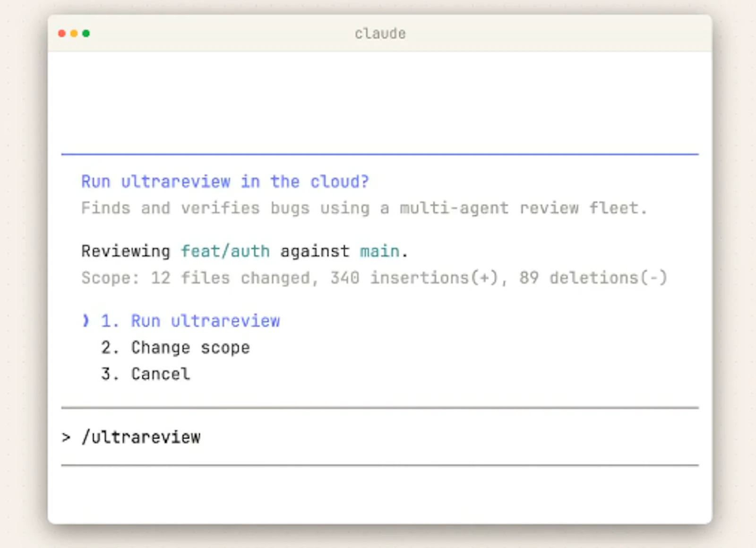Click the multi-agent review fleet description text
Image resolution: width=756 pixels, height=548 pixels.
(364, 208)
